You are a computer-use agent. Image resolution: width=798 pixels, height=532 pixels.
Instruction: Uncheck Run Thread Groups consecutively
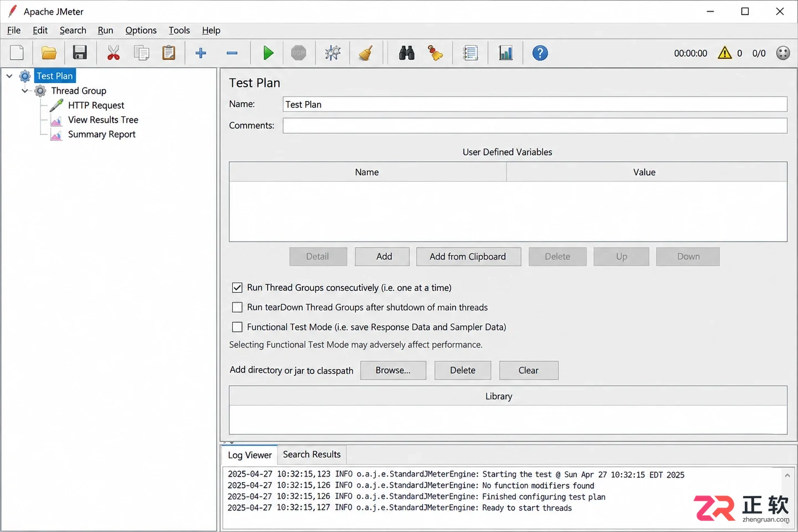point(237,288)
